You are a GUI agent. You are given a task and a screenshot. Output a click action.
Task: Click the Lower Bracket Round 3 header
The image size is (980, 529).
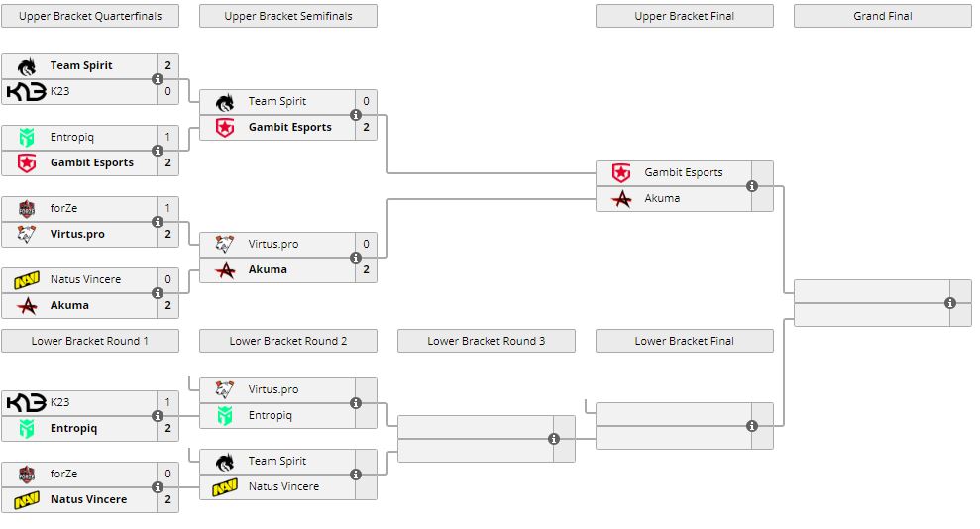pos(486,341)
